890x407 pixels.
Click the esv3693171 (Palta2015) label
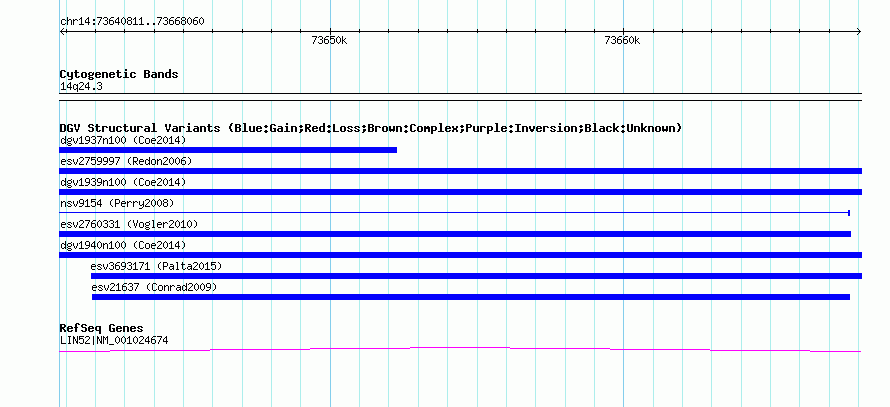[x=156, y=266]
